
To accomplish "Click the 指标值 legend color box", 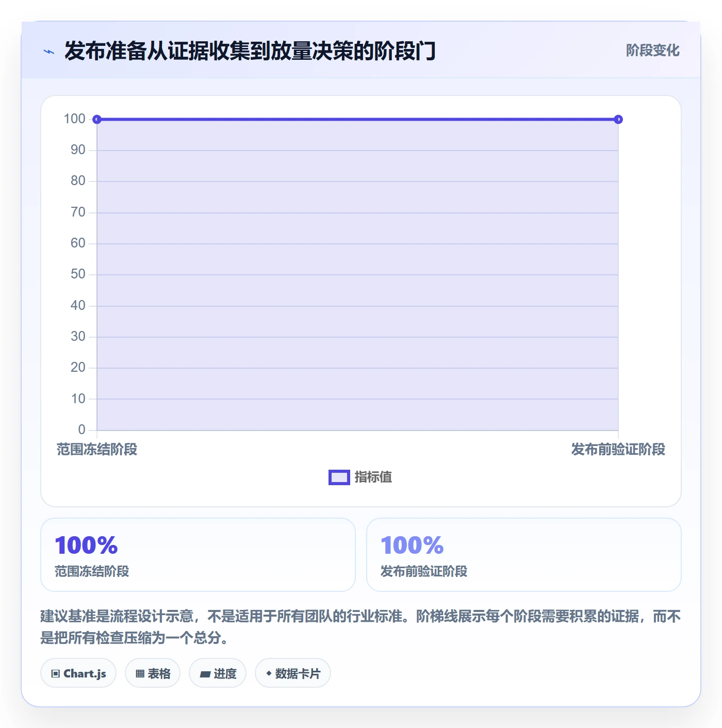I will tap(339, 477).
